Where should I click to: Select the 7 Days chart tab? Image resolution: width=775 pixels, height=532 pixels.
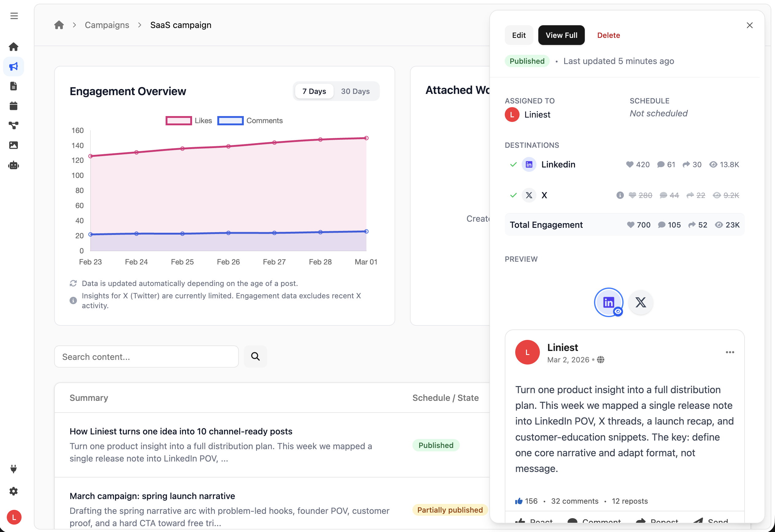click(x=314, y=91)
